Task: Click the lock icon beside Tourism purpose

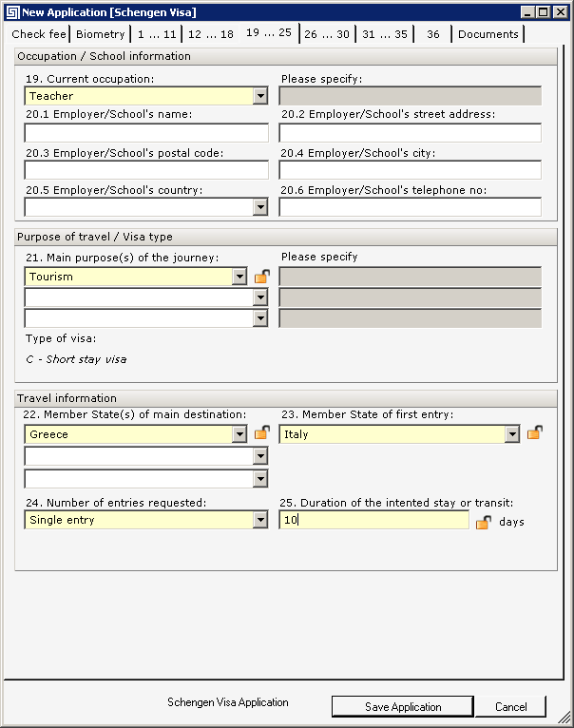Action: (262, 277)
